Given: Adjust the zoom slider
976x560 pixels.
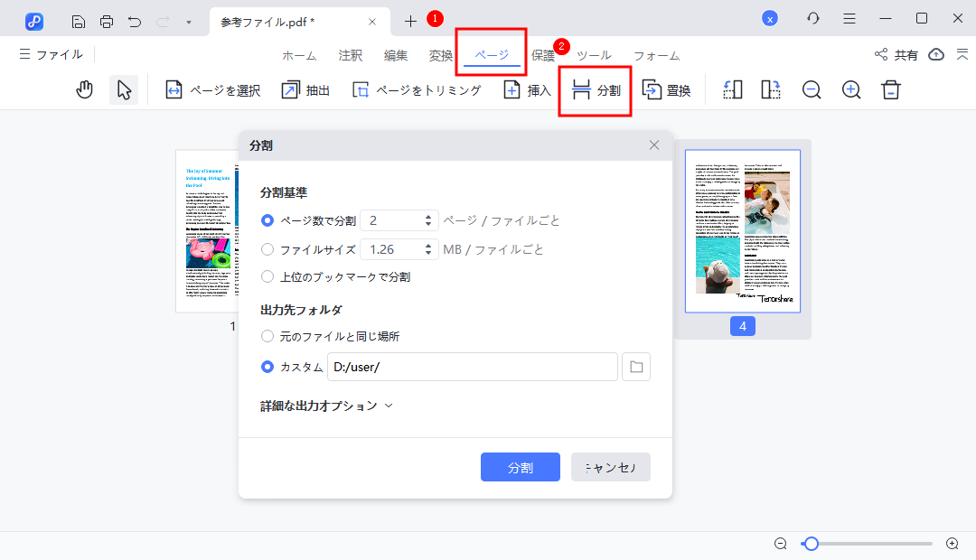Looking at the screenshot, I should tap(811, 544).
